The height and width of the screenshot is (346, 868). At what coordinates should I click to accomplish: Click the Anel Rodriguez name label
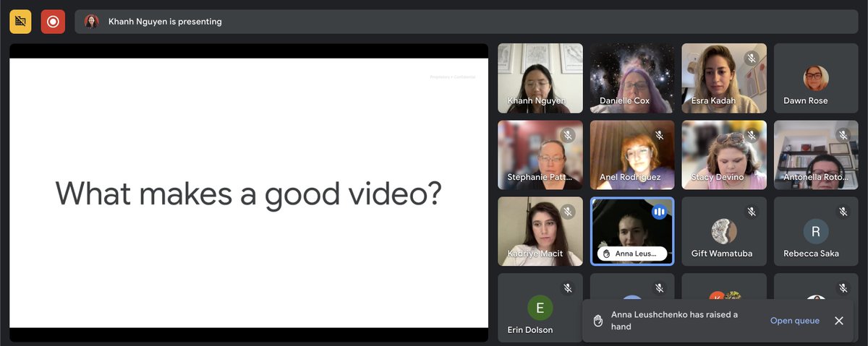pyautogui.click(x=630, y=177)
